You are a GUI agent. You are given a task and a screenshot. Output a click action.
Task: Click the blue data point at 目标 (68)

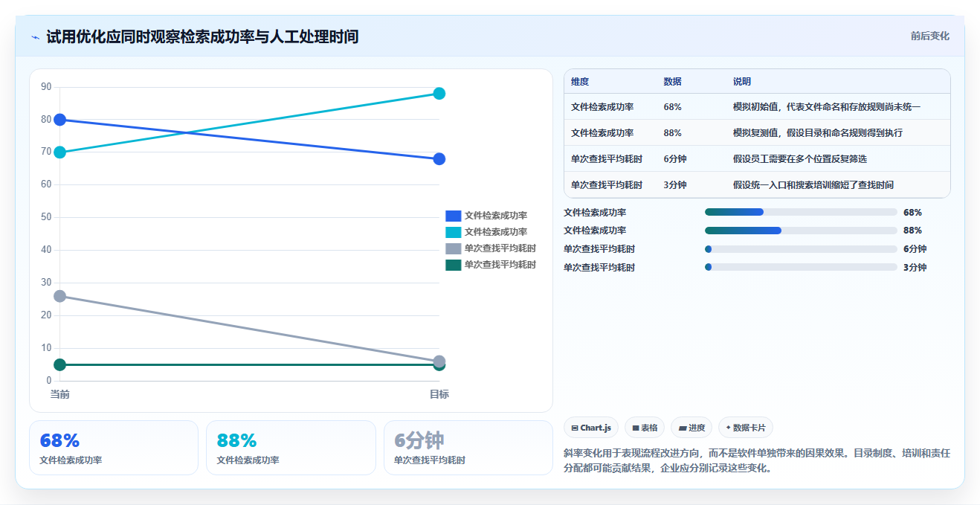pos(439,159)
